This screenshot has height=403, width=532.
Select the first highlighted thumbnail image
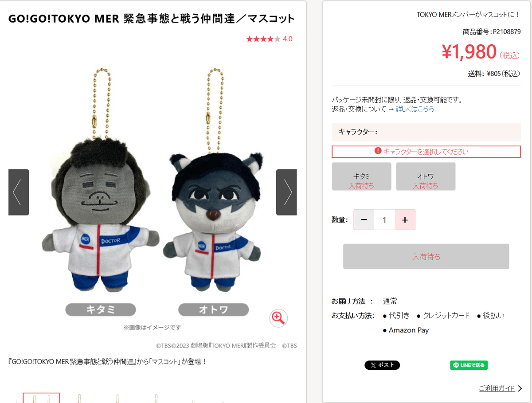click(x=41, y=398)
